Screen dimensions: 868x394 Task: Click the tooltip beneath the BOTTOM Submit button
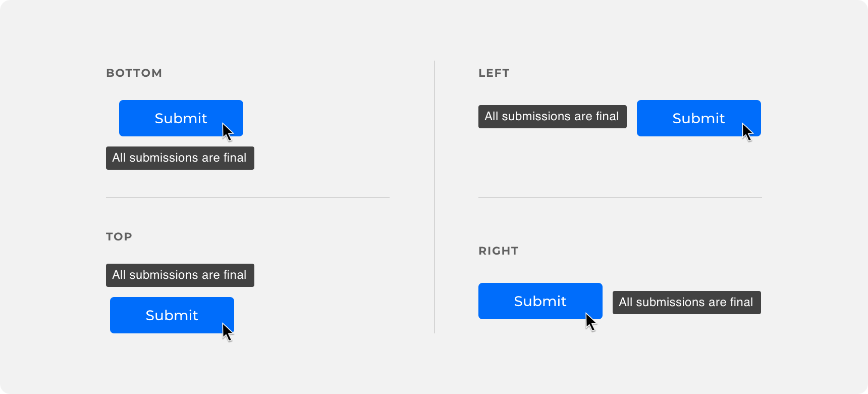(x=180, y=158)
